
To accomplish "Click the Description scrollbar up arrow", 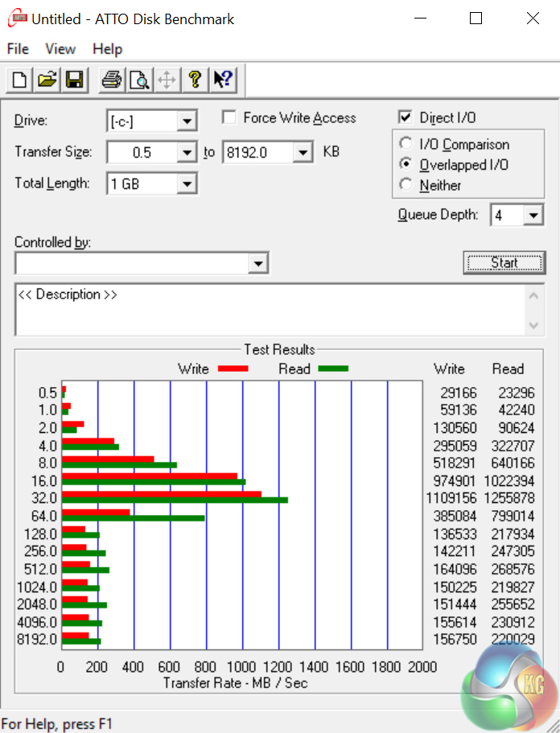I will point(533,296).
